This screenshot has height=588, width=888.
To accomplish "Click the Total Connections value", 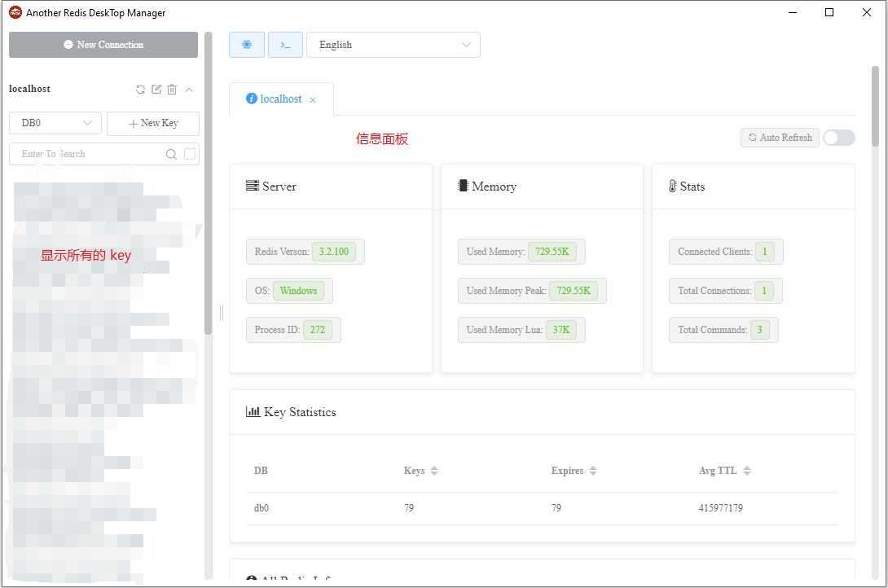I will coord(764,291).
